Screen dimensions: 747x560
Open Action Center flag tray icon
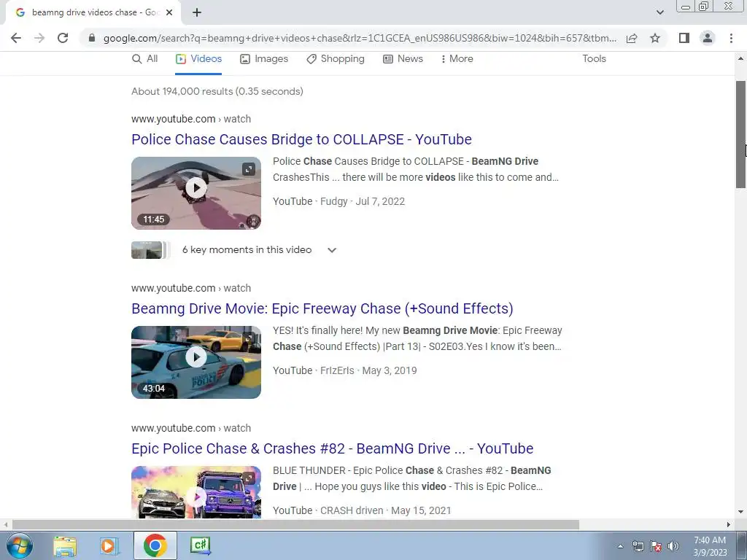(656, 546)
